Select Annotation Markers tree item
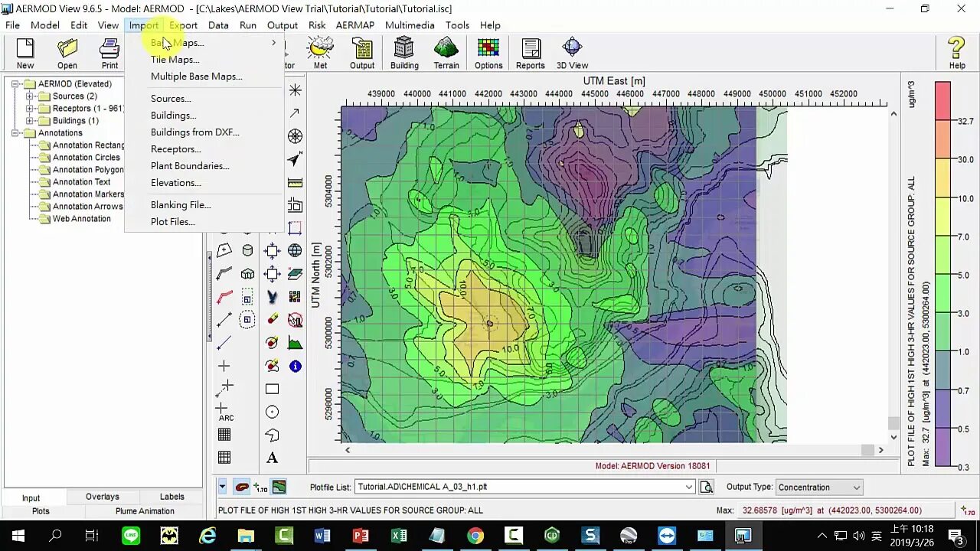 point(88,194)
